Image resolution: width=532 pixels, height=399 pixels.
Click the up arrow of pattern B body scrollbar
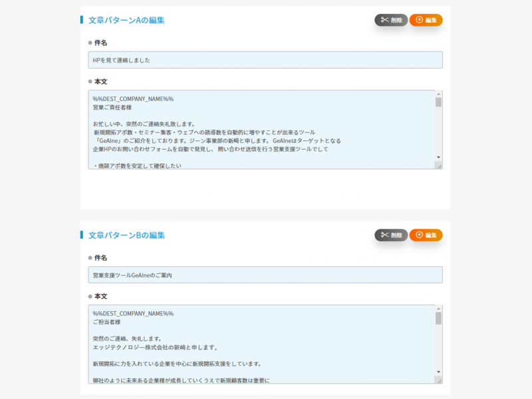439,309
